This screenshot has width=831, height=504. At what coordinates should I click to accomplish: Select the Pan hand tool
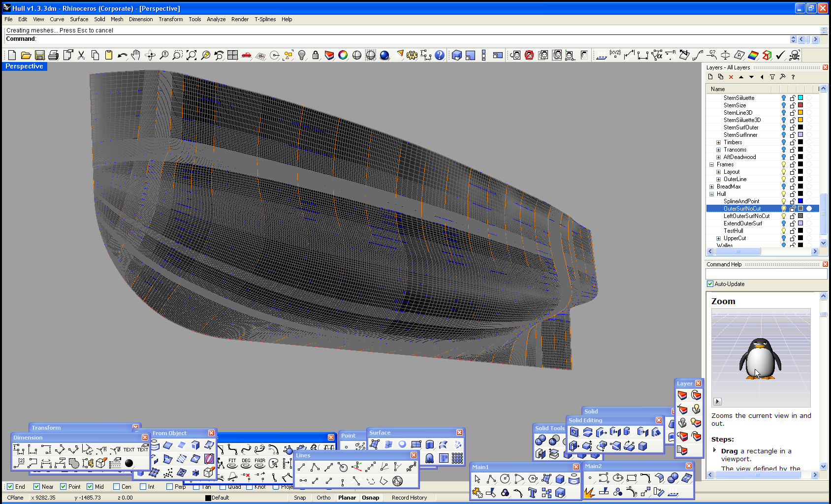pos(136,55)
